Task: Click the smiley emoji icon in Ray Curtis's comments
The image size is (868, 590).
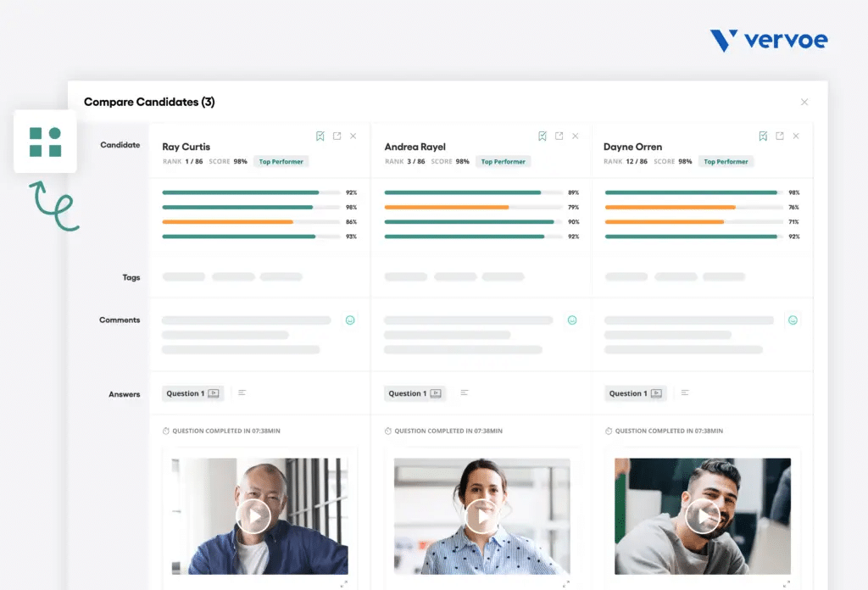Action: (x=350, y=320)
